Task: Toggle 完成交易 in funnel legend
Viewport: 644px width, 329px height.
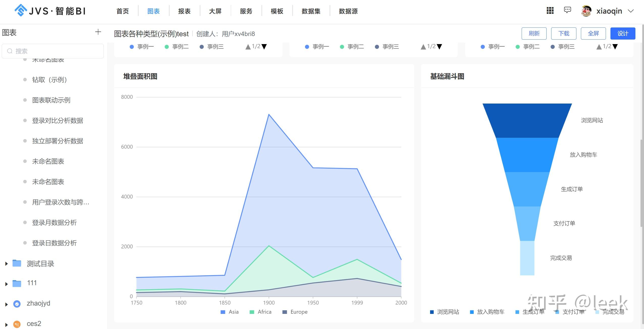Action: click(610, 312)
